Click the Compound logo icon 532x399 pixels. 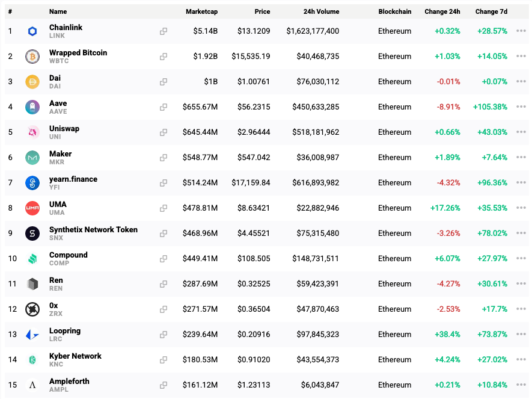32,259
